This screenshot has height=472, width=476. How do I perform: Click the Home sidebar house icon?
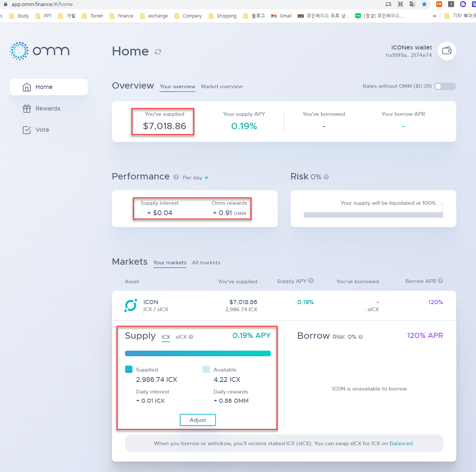pyautogui.click(x=27, y=87)
